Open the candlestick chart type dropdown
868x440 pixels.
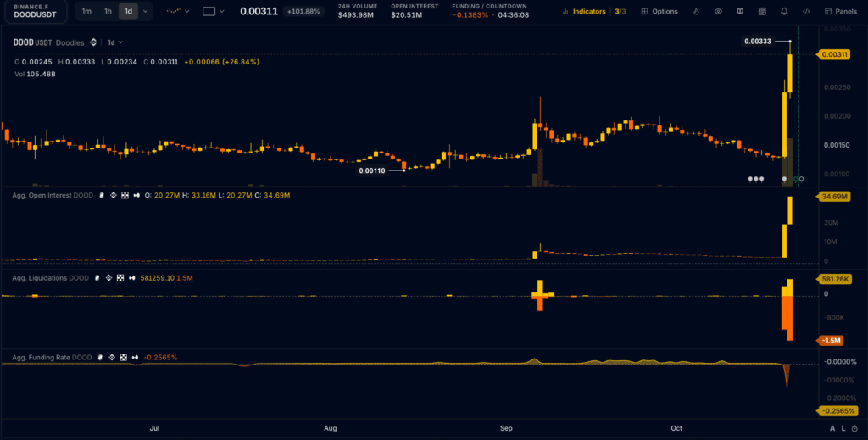click(x=178, y=11)
